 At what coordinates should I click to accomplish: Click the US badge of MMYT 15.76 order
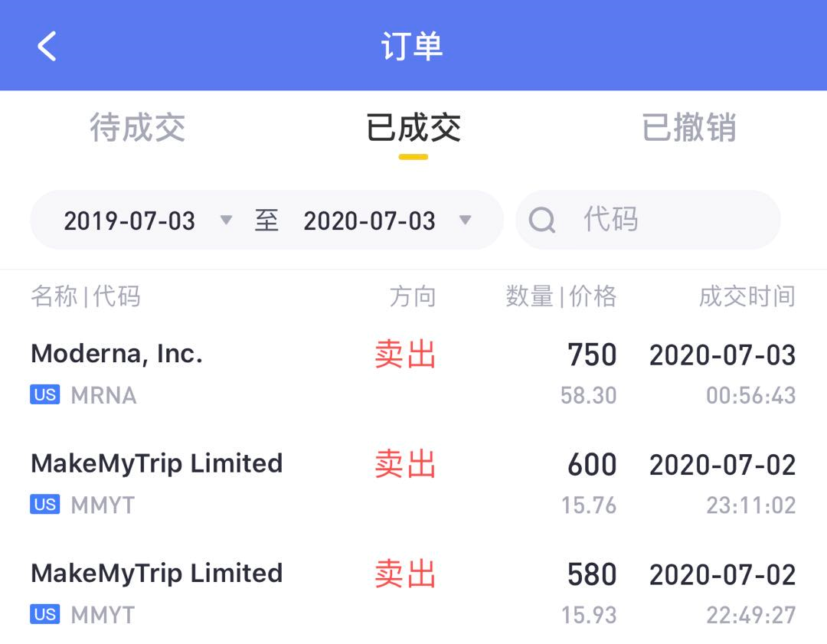pyautogui.click(x=45, y=504)
